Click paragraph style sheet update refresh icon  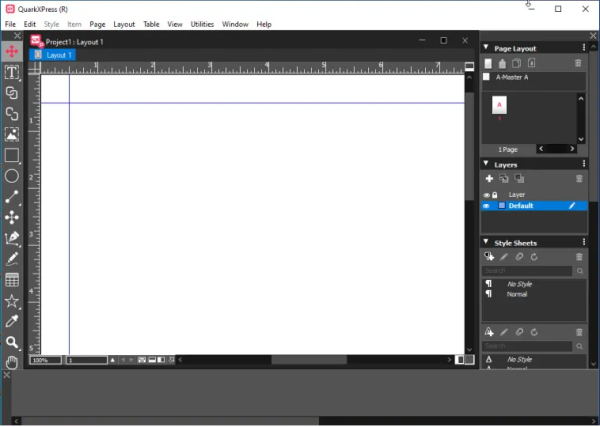[534, 257]
